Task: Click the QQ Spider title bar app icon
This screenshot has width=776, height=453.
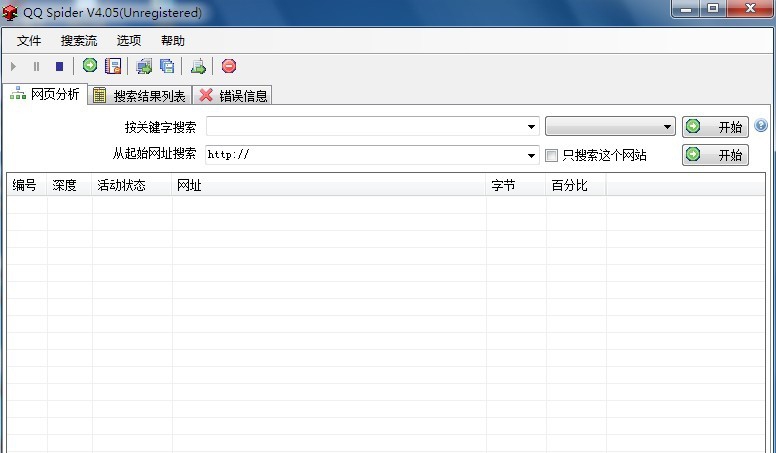Action: (10, 12)
